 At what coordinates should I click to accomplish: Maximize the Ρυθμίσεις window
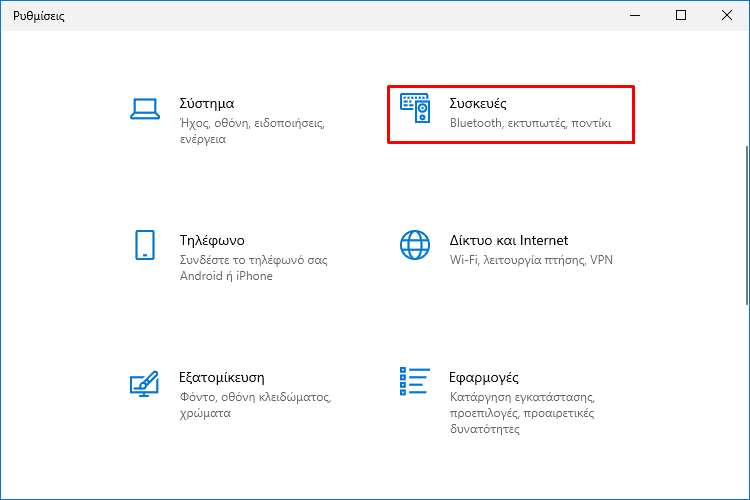[681, 15]
